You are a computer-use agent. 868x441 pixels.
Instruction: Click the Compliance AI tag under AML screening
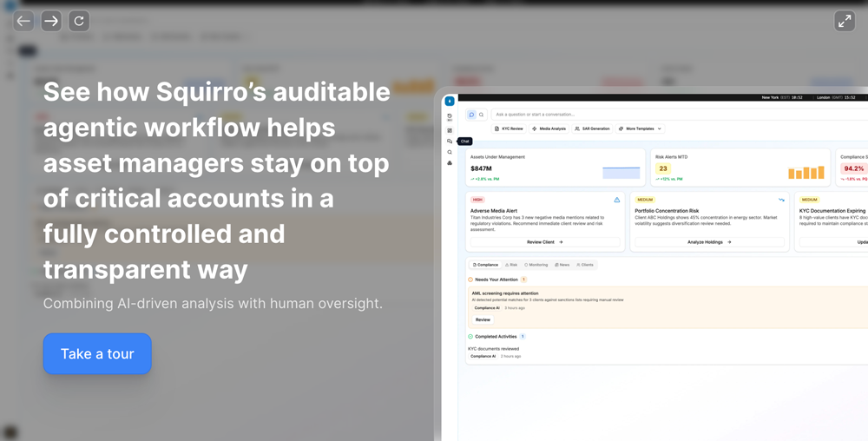(x=487, y=307)
